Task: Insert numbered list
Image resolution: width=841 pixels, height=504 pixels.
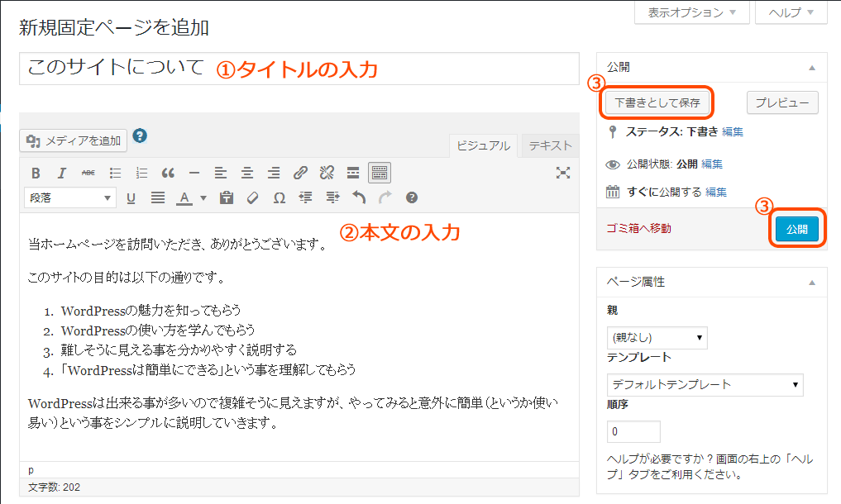Action: (x=141, y=174)
